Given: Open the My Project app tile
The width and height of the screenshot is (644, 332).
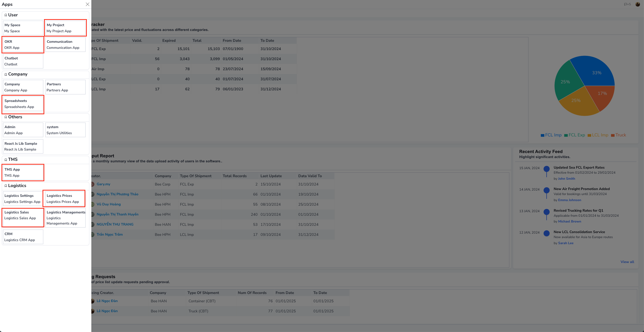Looking at the screenshot, I should tap(65, 28).
